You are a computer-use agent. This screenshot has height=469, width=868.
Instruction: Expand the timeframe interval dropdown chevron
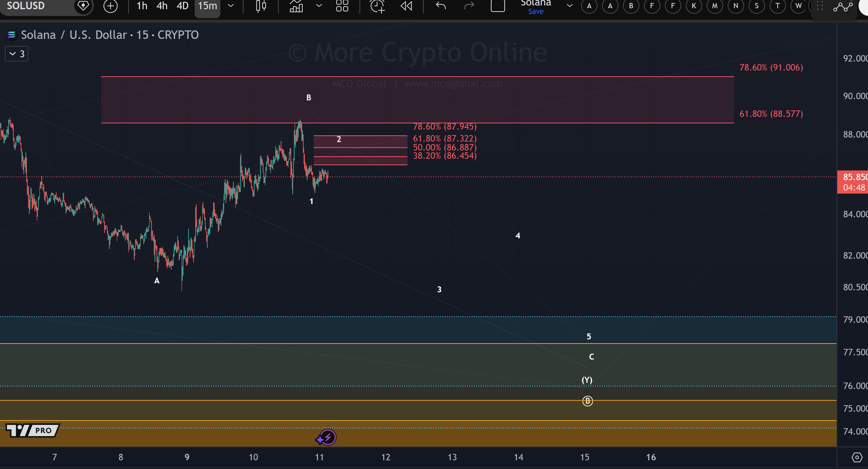[231, 6]
